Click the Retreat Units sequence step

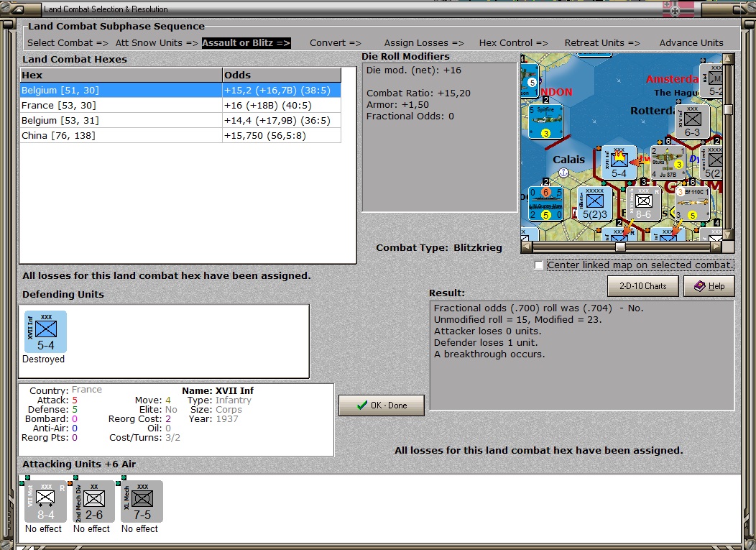pyautogui.click(x=602, y=42)
